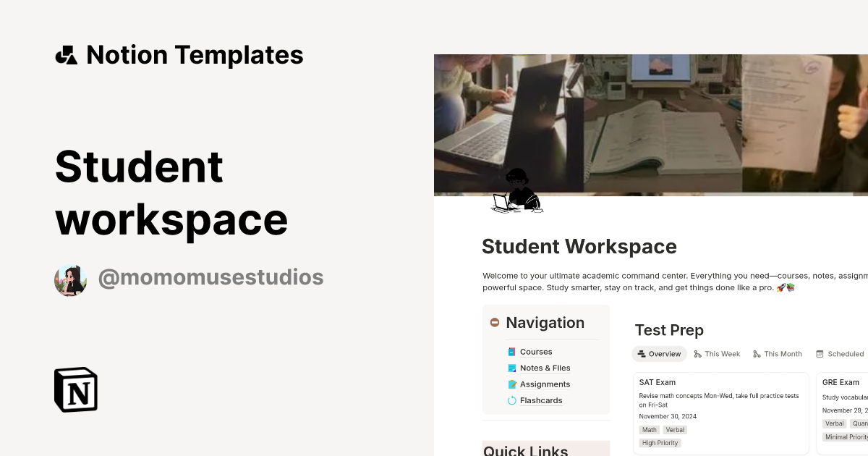Click the author avatar photo
This screenshot has height=456, width=868.
[x=70, y=279]
